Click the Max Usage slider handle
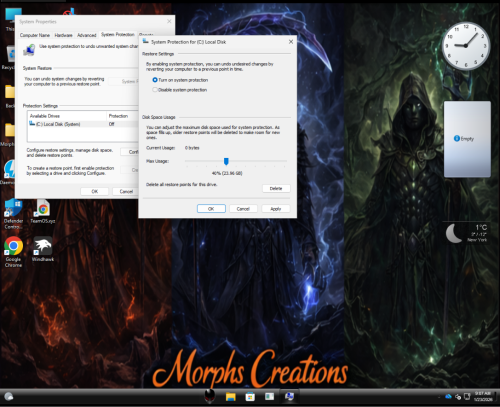The width and height of the screenshot is (500, 407). 226,162
